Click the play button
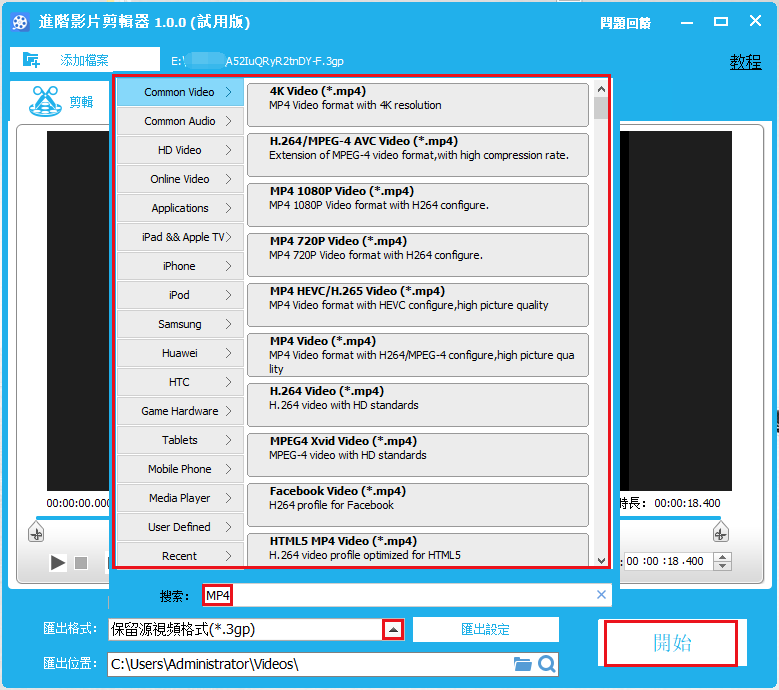779x690 pixels. [58, 562]
